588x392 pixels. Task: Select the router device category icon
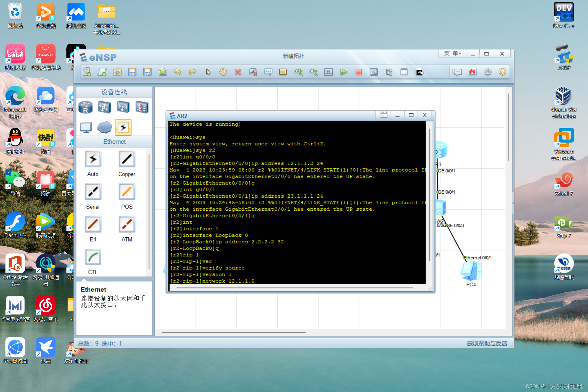click(85, 107)
